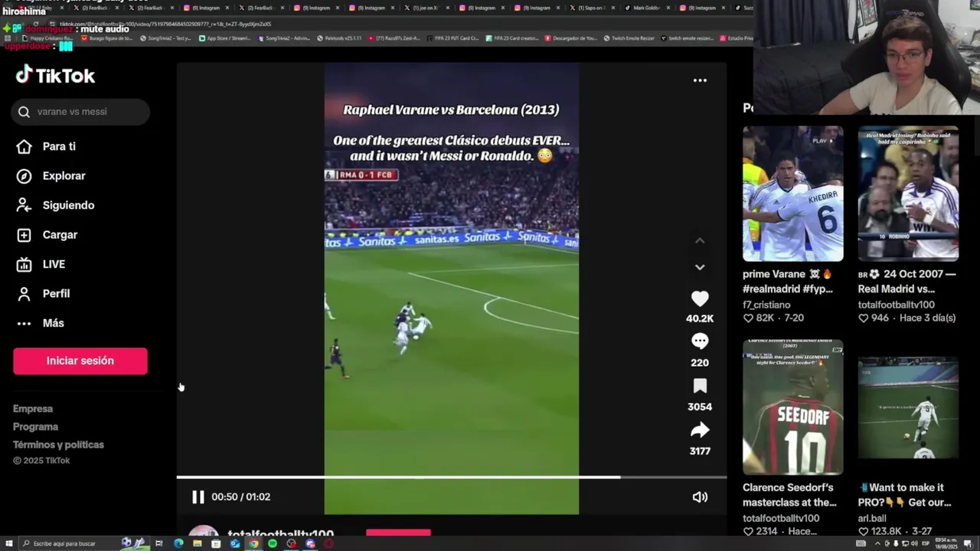Open the 'prime Varane' video thumbnail
980x551 pixels.
[x=793, y=194]
